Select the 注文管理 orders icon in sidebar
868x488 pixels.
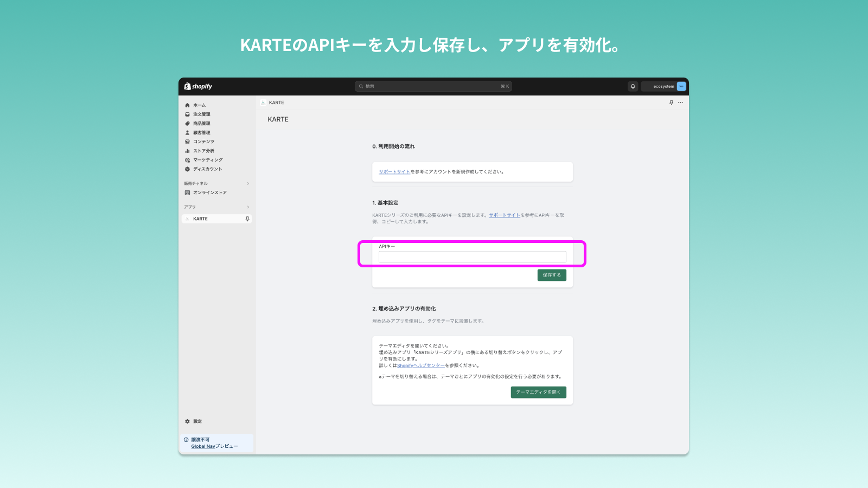pos(188,114)
